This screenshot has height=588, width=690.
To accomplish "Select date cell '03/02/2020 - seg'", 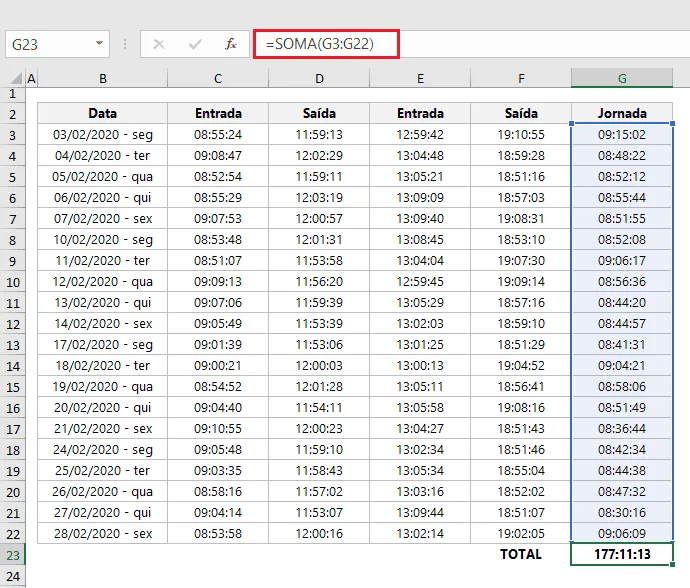I will pos(103,134).
